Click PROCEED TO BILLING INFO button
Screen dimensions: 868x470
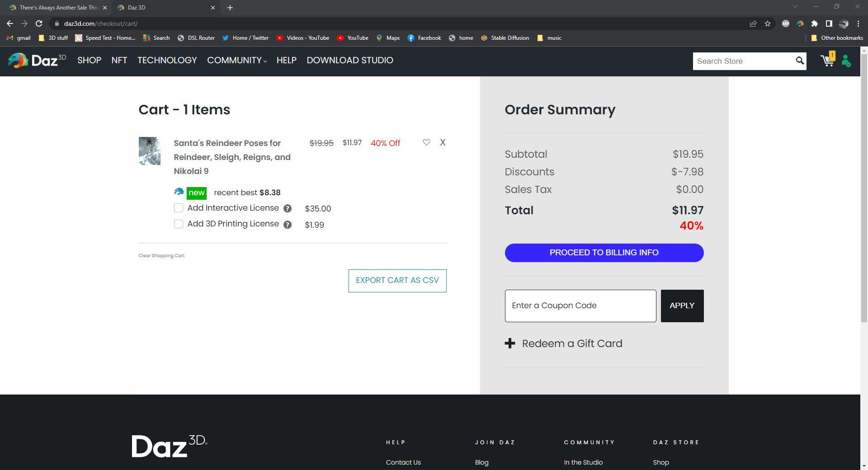click(604, 253)
